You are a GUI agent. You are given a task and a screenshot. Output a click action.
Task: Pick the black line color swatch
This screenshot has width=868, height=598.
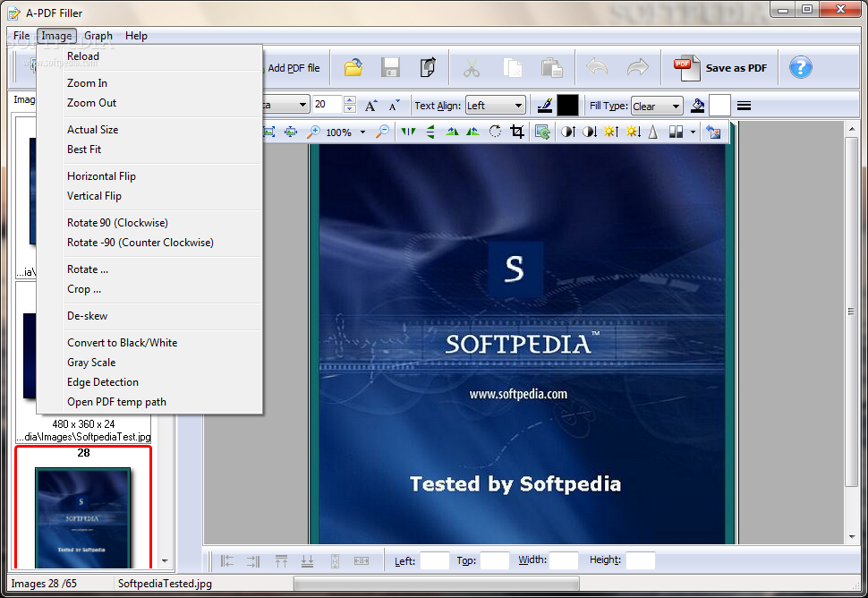click(x=567, y=106)
